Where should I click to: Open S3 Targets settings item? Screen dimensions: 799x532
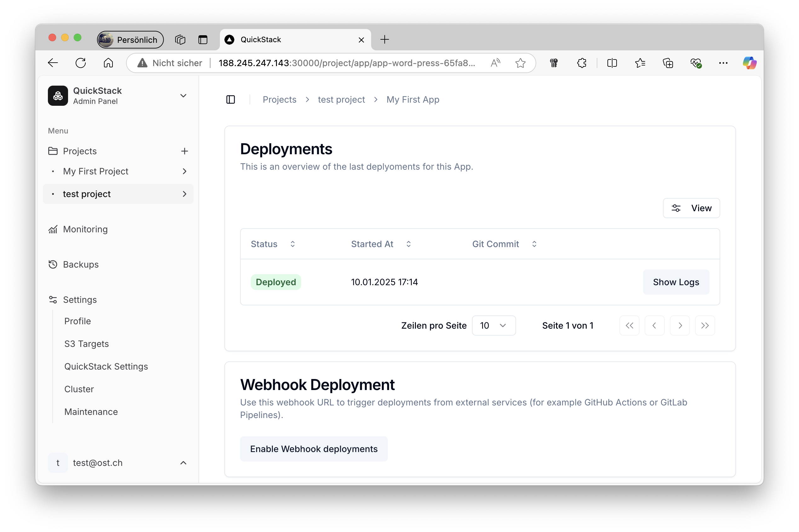pyautogui.click(x=87, y=344)
